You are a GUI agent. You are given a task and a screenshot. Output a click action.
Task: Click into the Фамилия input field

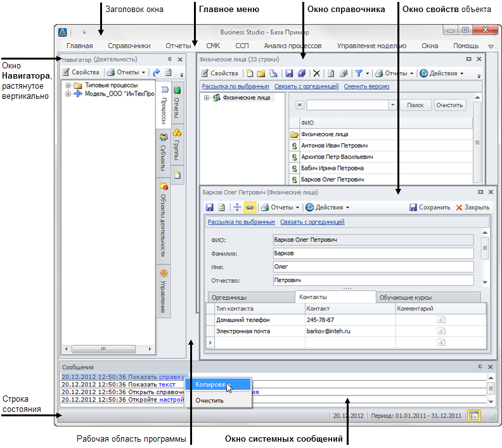tap(373, 253)
